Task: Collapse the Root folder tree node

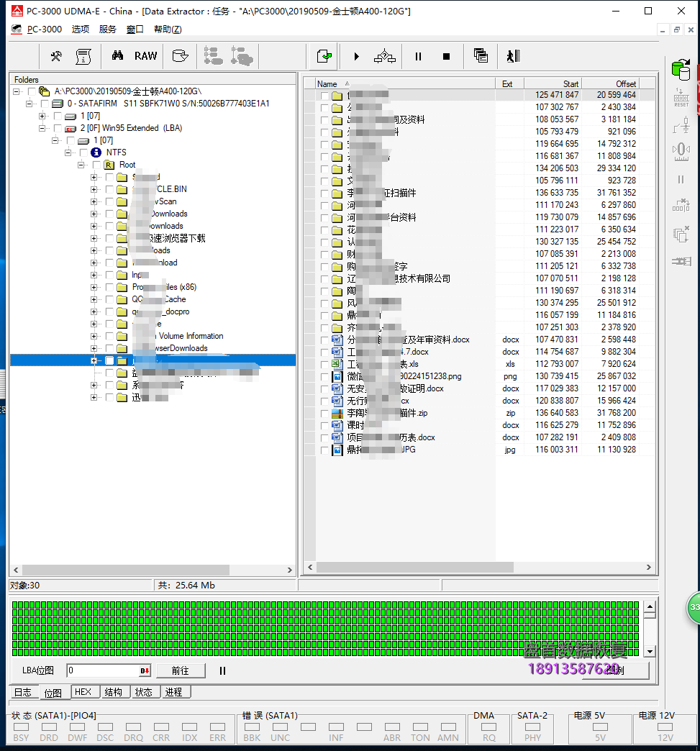Action: 81,165
